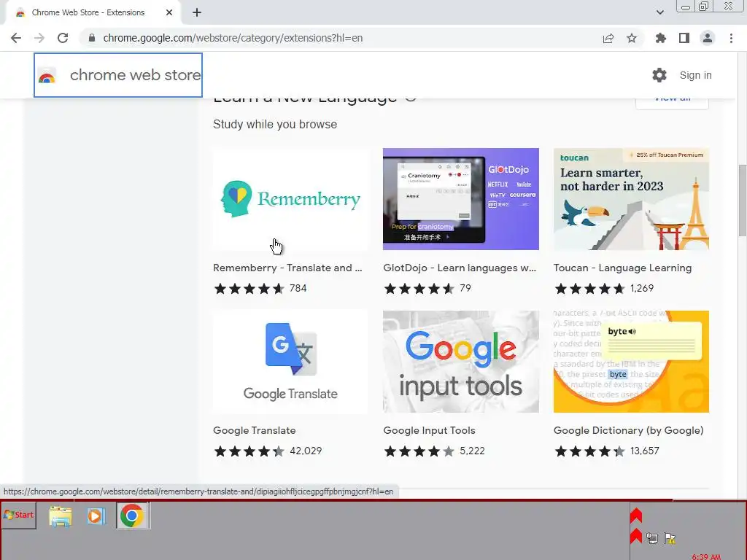Reload the page with the refresh icon
The width and height of the screenshot is (747, 560).
[x=63, y=38]
